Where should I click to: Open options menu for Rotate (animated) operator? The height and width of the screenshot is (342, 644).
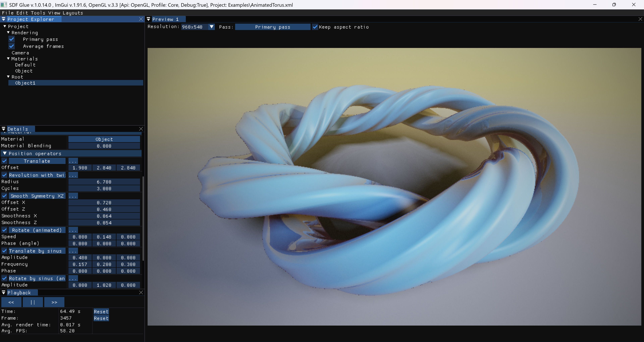pos(73,230)
